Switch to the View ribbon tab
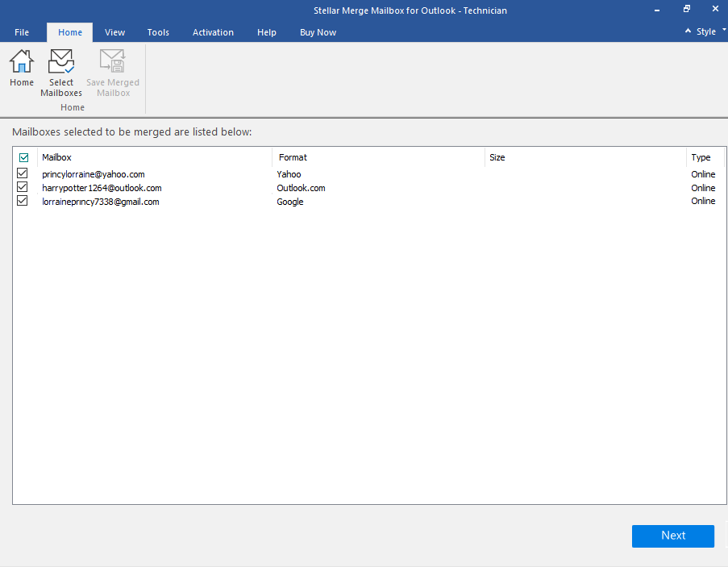This screenshot has height=567, width=728. (114, 32)
